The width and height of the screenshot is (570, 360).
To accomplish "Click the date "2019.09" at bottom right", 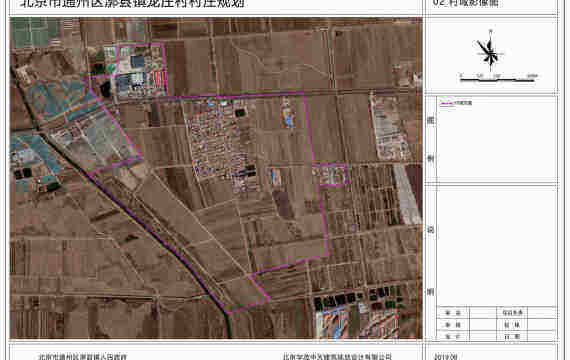I will click(446, 357).
